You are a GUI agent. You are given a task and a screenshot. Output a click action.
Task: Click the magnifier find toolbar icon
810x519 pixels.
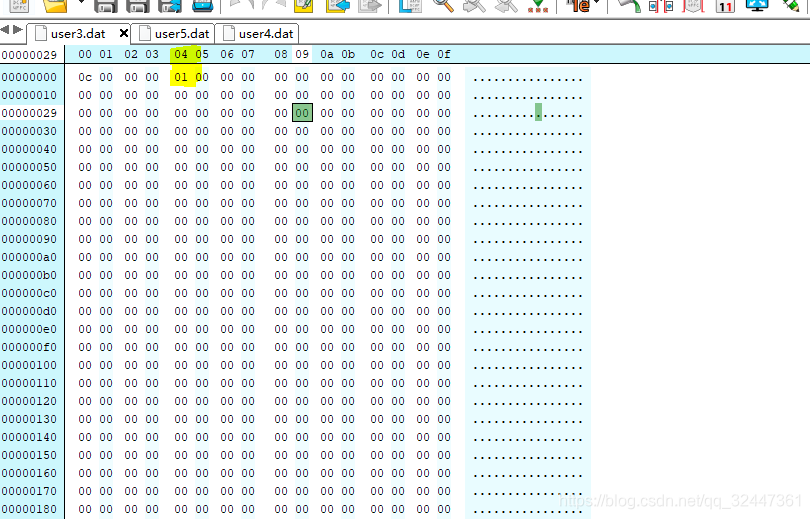pos(442,6)
